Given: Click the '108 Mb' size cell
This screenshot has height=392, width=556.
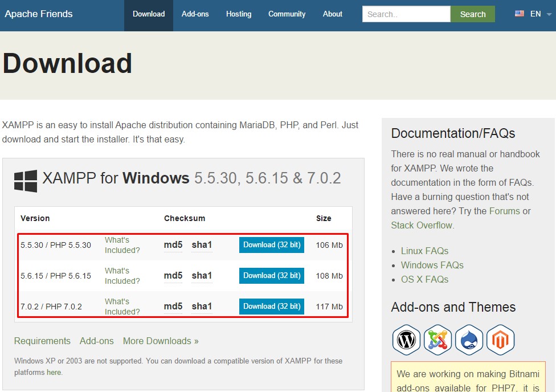Looking at the screenshot, I should click(x=329, y=276).
